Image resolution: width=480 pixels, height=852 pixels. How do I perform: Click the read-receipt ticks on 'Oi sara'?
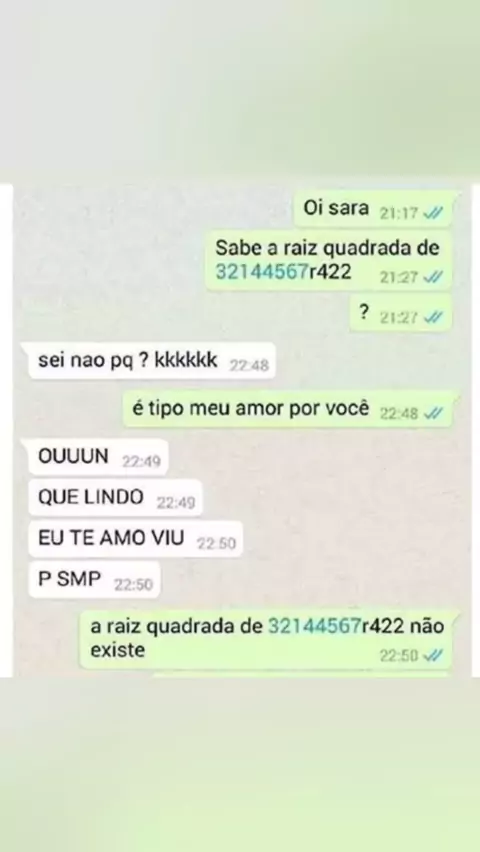click(433, 214)
